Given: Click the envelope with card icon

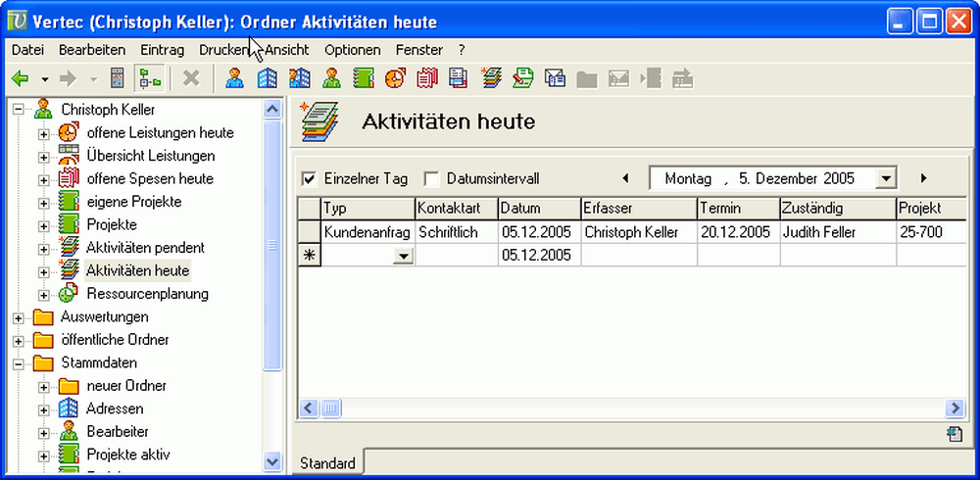Looking at the screenshot, I should 555,78.
